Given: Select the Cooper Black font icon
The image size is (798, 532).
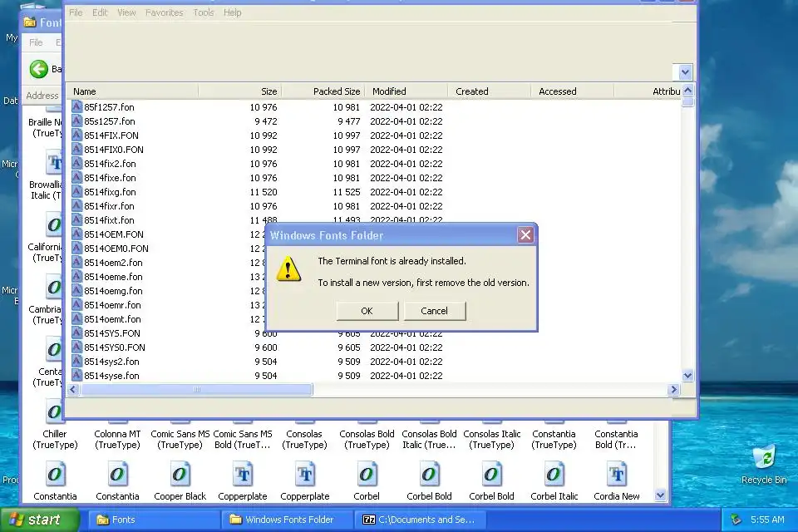Looking at the screenshot, I should tap(180, 474).
